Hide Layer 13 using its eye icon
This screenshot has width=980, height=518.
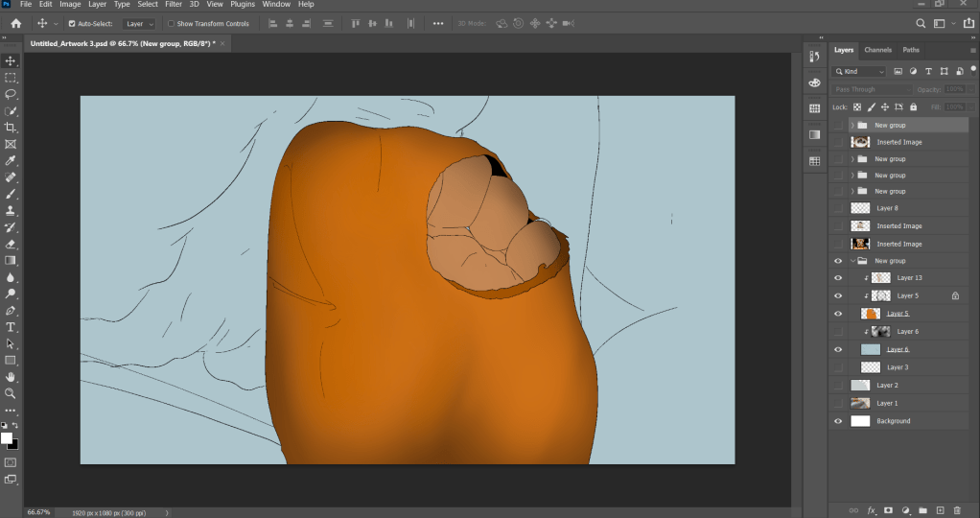coord(839,278)
